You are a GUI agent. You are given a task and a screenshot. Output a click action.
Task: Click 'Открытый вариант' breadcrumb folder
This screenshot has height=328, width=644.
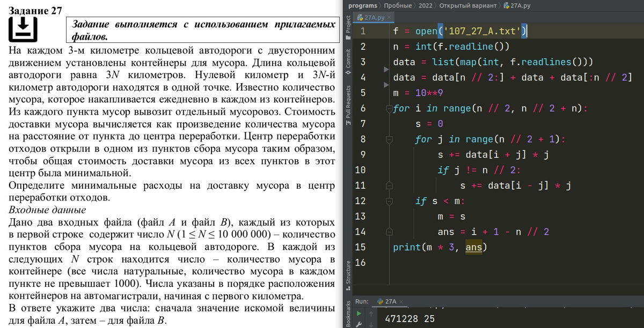coord(469,5)
